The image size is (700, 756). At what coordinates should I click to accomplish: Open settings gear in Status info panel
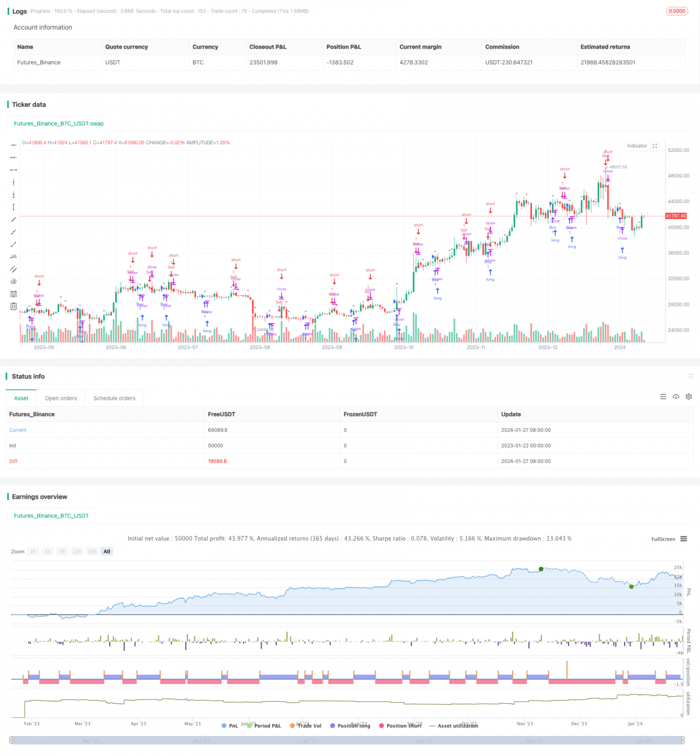tap(689, 397)
